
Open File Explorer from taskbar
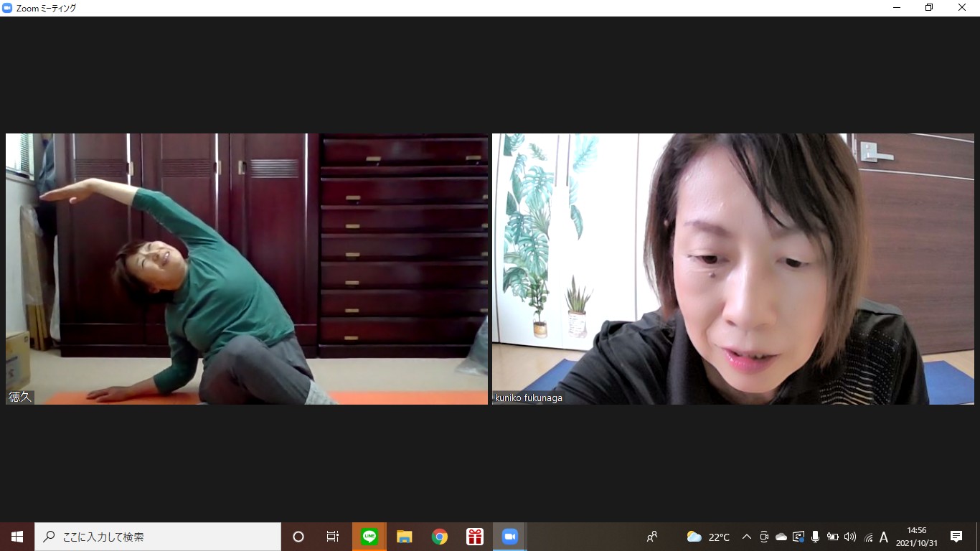[405, 537]
